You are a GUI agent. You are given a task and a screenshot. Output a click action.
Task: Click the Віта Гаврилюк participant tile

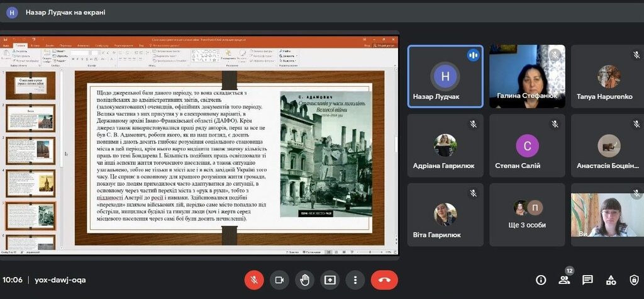point(445,215)
